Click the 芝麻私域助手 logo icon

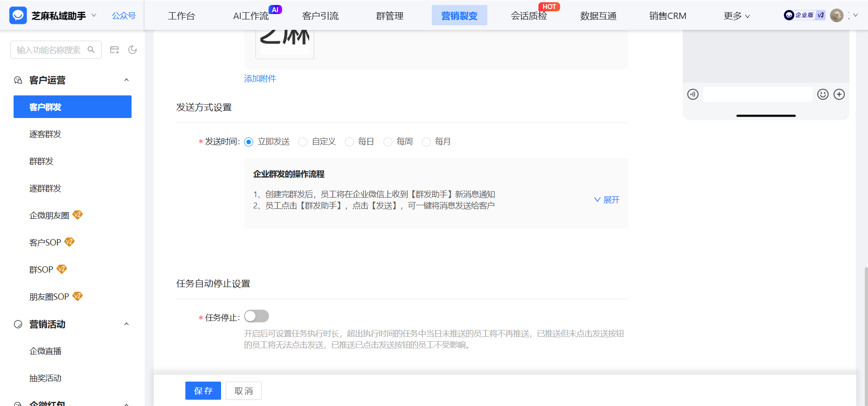[18, 15]
